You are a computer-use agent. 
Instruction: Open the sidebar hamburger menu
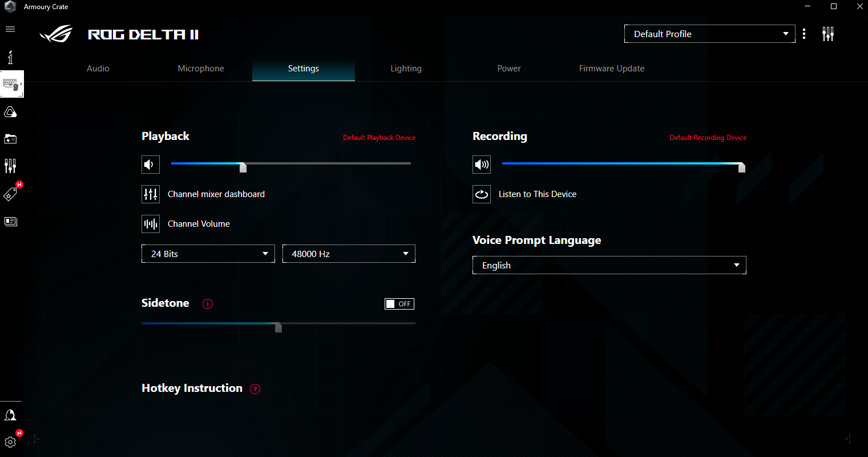coord(10,29)
